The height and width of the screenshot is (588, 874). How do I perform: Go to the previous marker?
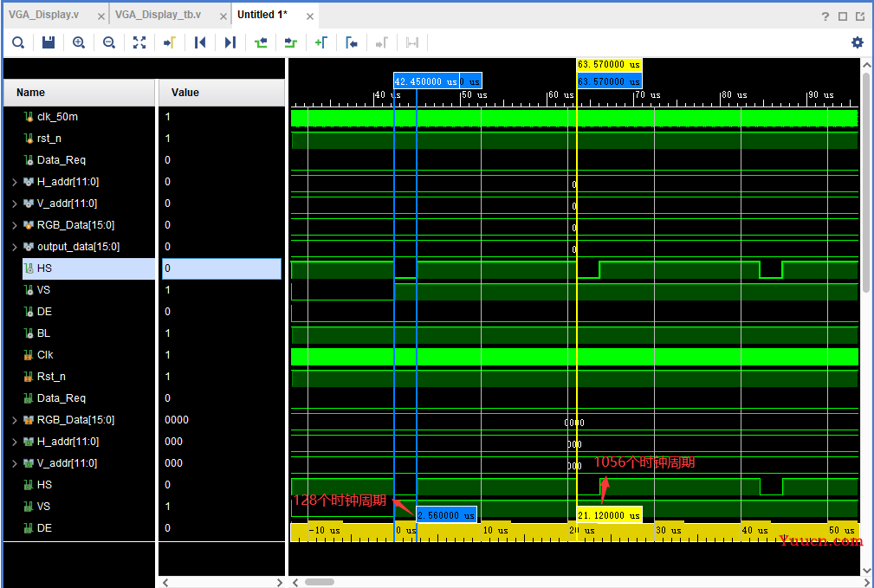coord(351,43)
